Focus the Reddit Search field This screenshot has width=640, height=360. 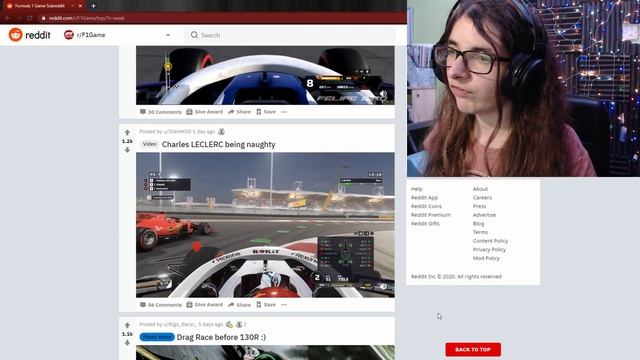[x=290, y=35]
